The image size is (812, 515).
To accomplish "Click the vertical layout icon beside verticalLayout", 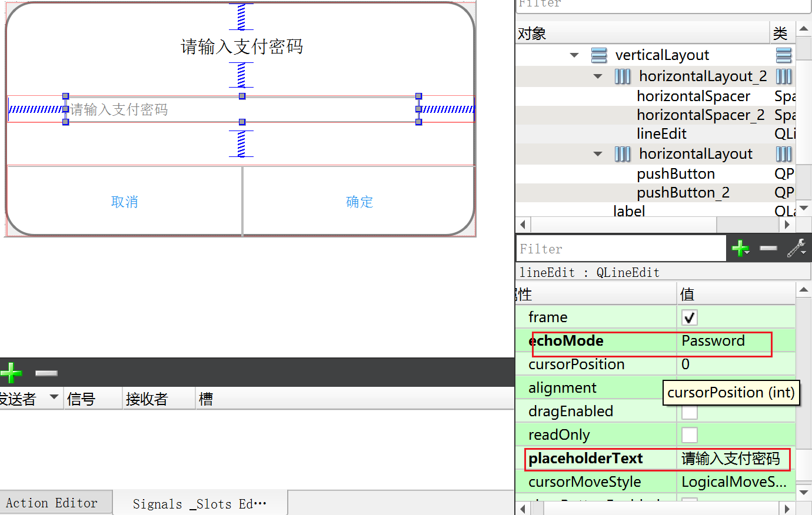I will pos(598,55).
